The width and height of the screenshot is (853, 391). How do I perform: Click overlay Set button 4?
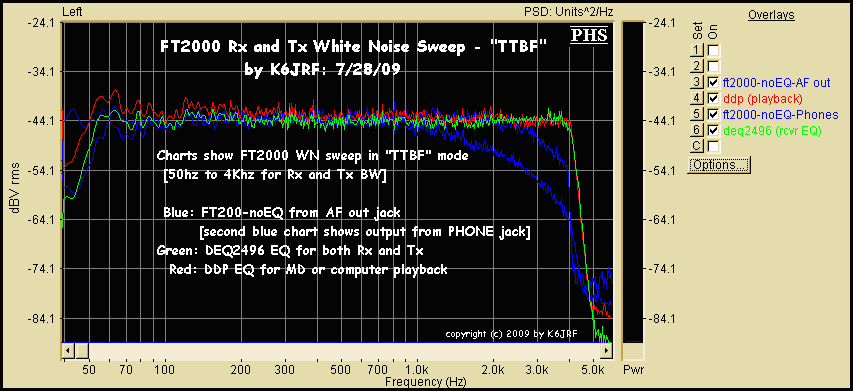click(697, 98)
